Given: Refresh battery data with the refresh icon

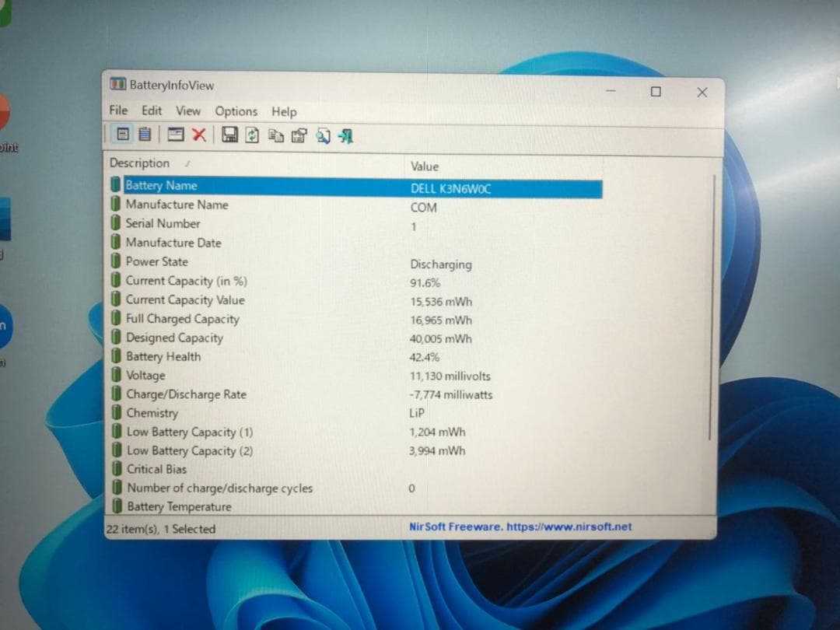Looking at the screenshot, I should [250, 135].
